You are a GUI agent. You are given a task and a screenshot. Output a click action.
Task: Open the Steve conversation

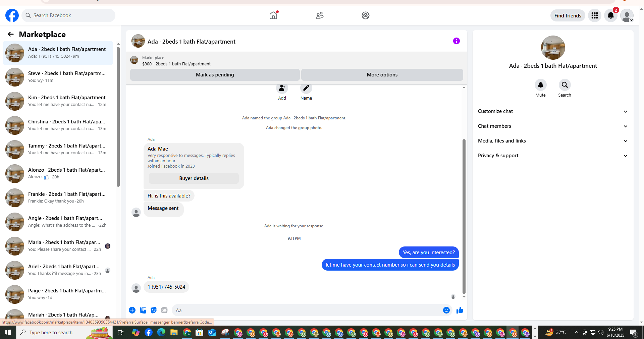click(x=58, y=77)
